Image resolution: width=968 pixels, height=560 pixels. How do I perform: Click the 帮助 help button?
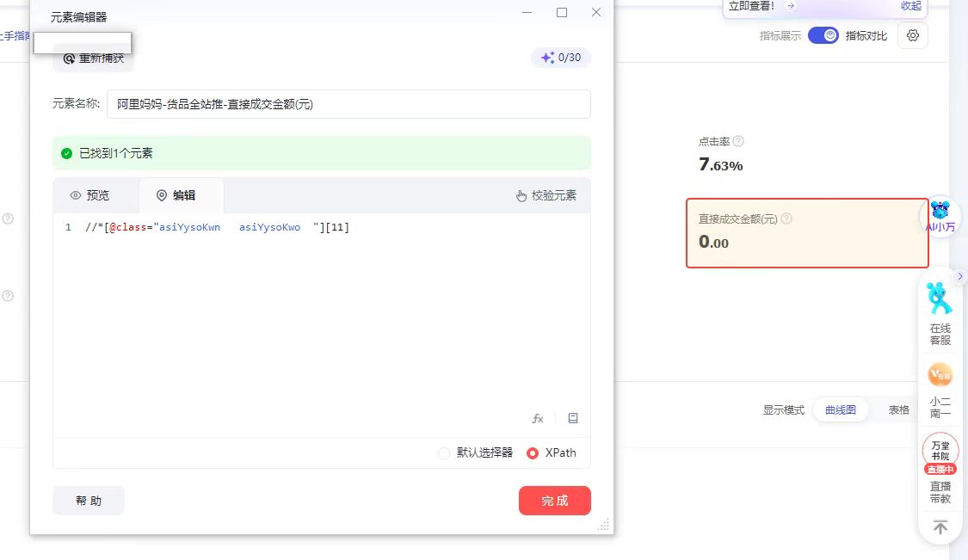pos(89,501)
